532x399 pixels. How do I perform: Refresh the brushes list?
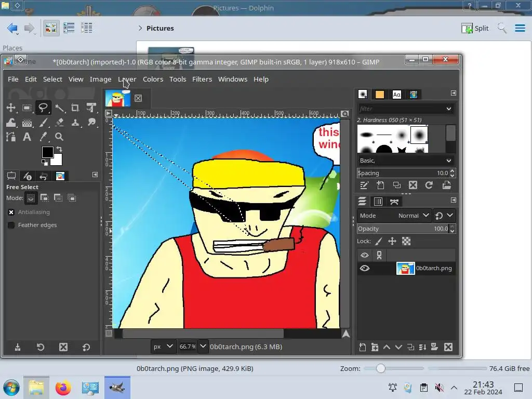click(x=429, y=185)
